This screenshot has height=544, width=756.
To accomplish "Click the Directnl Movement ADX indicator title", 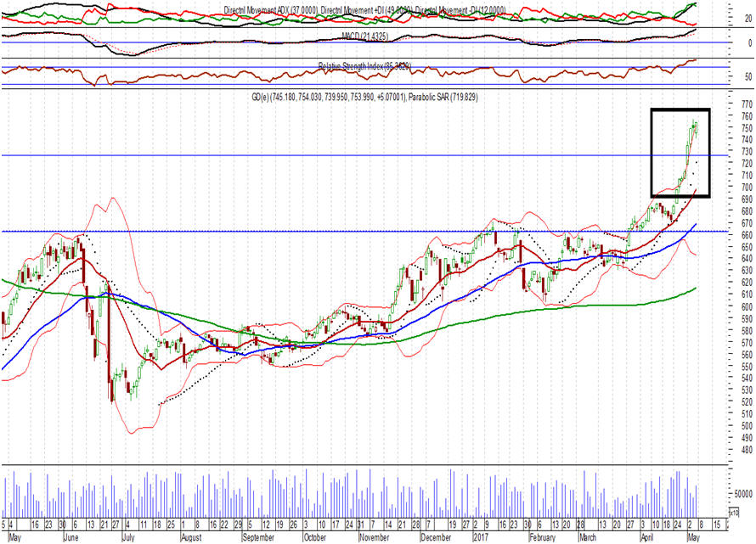I will tap(272, 9).
